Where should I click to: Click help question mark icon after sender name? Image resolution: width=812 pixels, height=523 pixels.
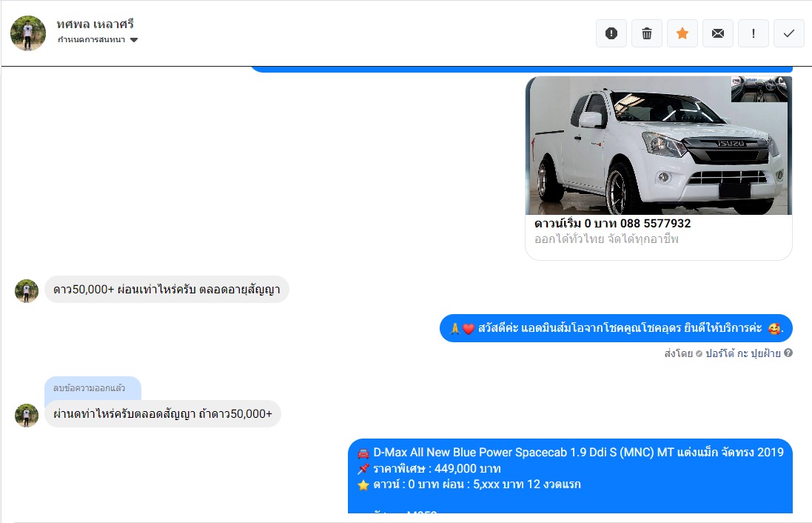tap(788, 353)
